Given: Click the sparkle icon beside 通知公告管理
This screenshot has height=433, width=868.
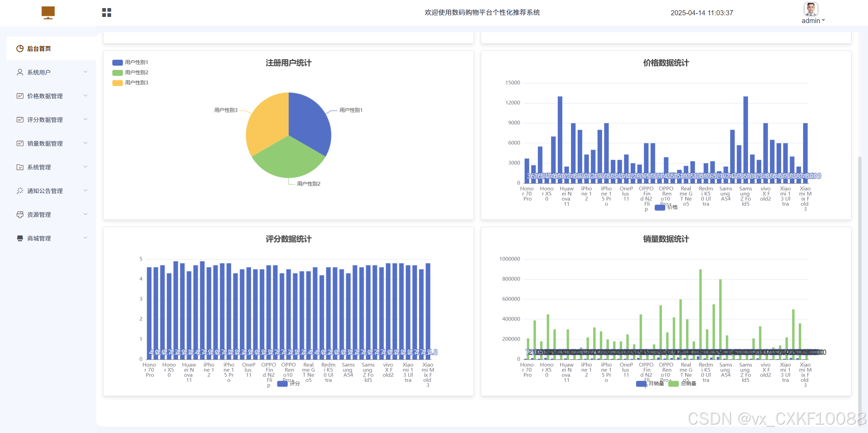Looking at the screenshot, I should tap(20, 191).
